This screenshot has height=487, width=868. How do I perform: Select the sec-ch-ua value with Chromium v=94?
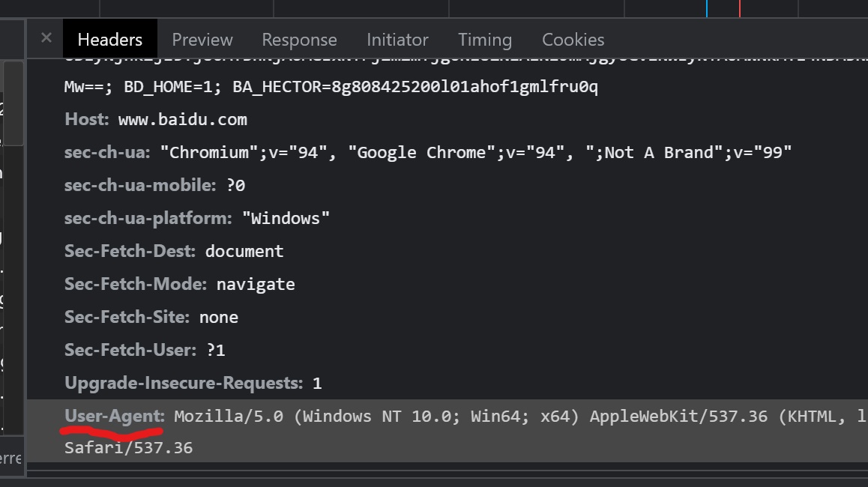[x=475, y=152]
